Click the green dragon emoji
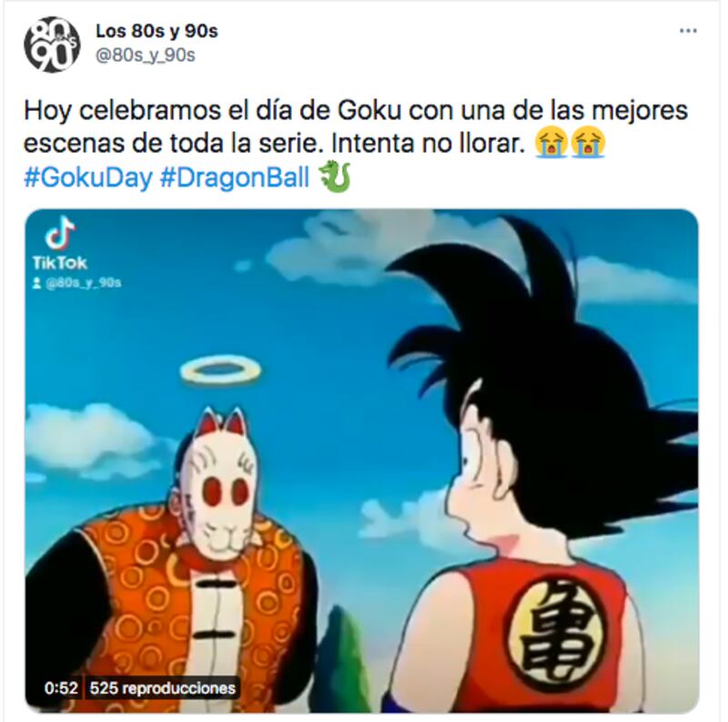Image resolution: width=728 pixels, height=722 pixels. click(334, 177)
